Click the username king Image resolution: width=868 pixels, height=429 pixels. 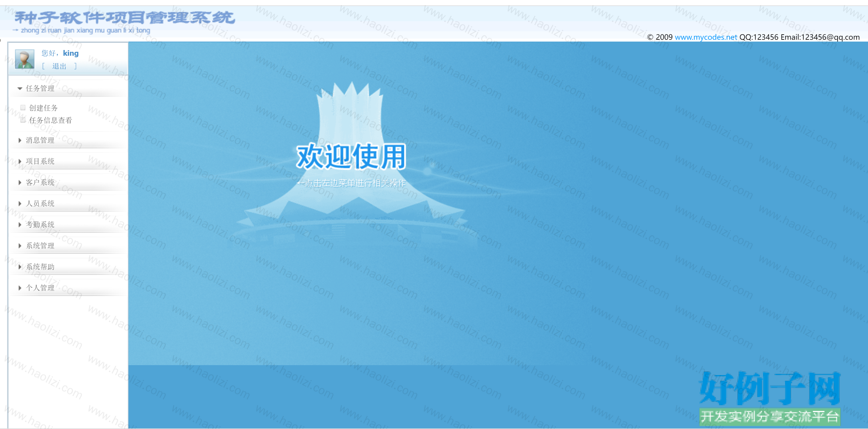point(71,53)
